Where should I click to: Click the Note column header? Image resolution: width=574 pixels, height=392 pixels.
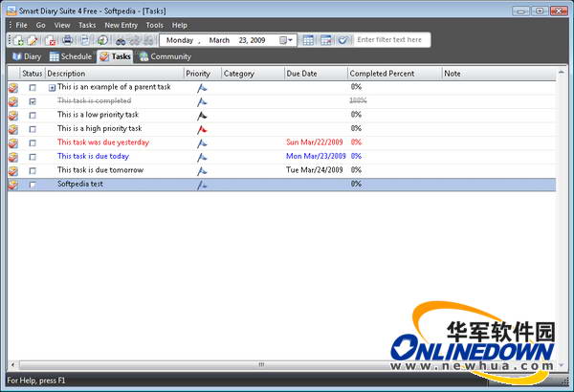pyautogui.click(x=499, y=74)
